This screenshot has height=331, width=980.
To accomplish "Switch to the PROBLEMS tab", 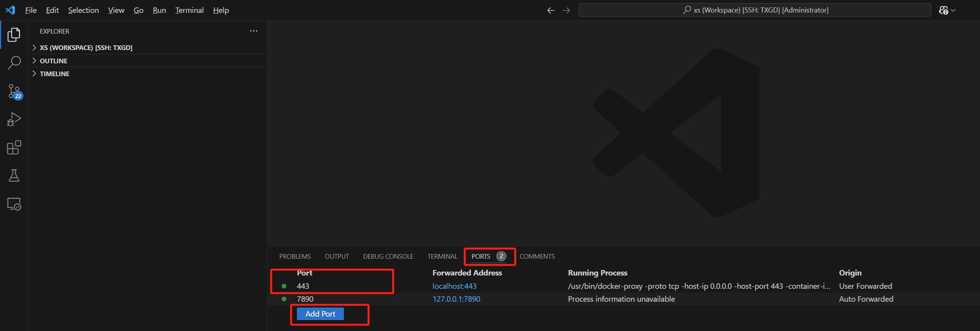I will tap(295, 256).
